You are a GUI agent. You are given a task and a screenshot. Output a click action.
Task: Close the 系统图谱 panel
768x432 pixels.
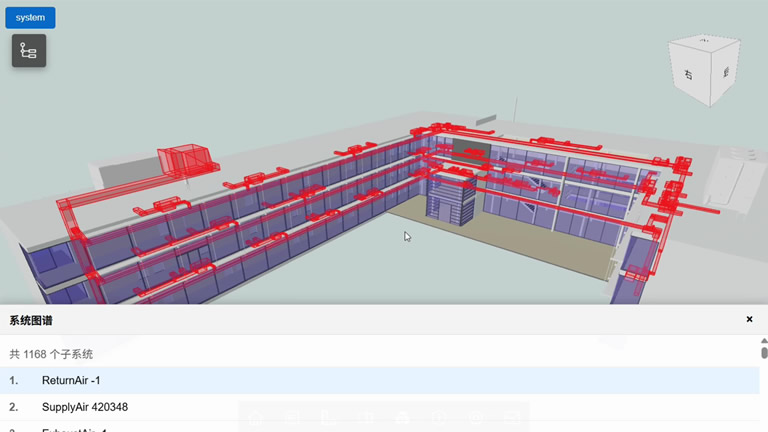pos(749,319)
